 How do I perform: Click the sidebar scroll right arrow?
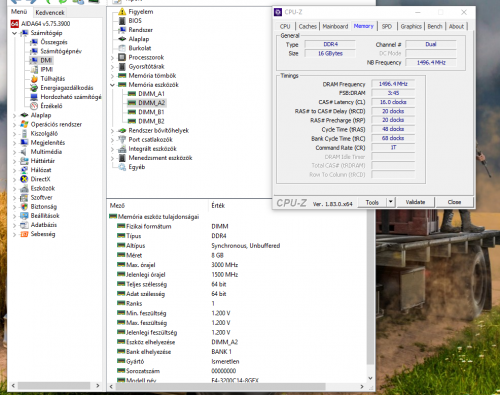click(x=98, y=386)
